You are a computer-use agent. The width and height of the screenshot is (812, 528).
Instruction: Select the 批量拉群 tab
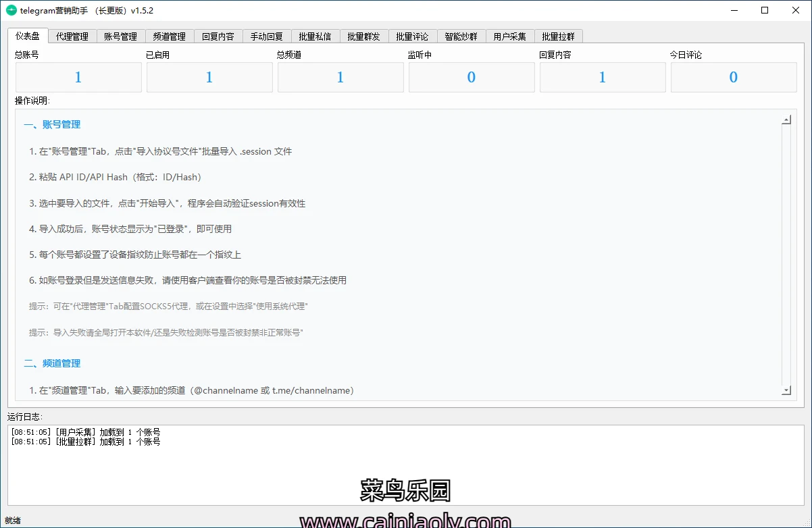click(x=559, y=36)
